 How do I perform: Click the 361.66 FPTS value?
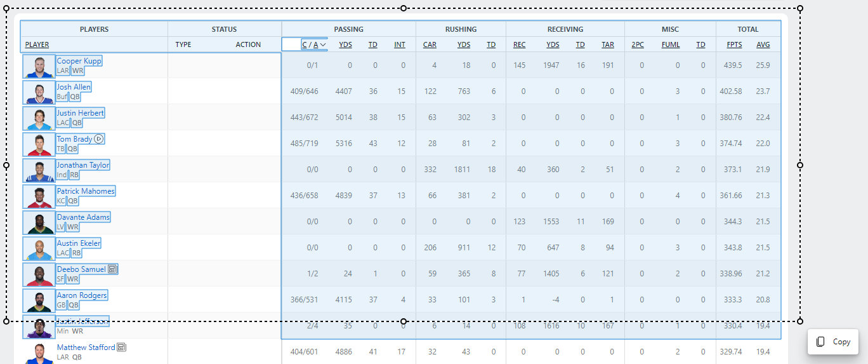(x=730, y=196)
